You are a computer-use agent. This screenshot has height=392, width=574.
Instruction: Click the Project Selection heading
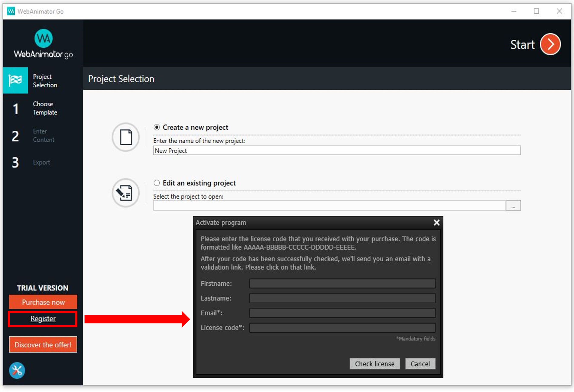click(x=121, y=79)
